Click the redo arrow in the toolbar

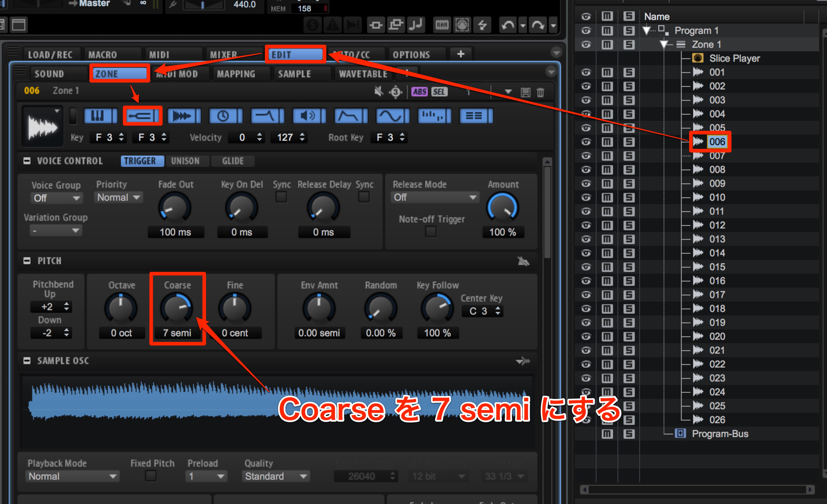[538, 25]
